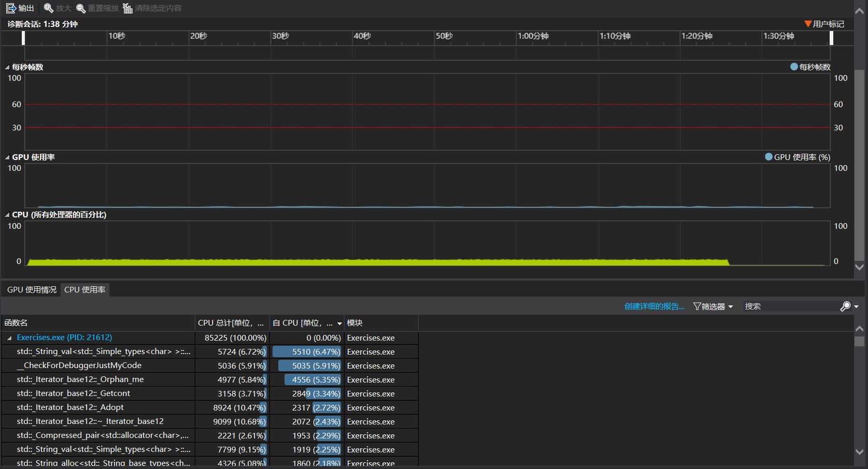Click the 1:00分钟 mark on timeline ruler
Image resolution: width=868 pixels, height=469 pixels.
click(533, 36)
